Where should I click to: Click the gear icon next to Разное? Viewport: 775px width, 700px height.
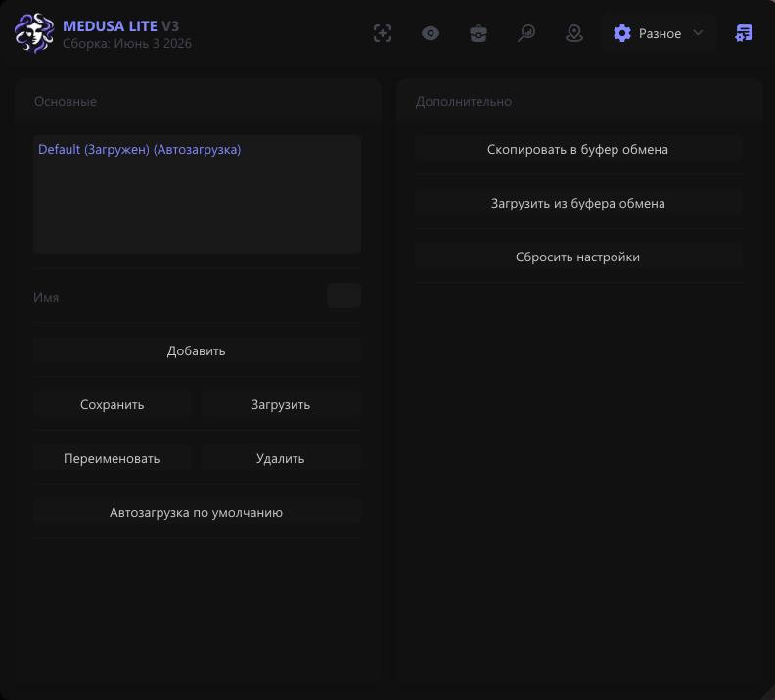621,33
